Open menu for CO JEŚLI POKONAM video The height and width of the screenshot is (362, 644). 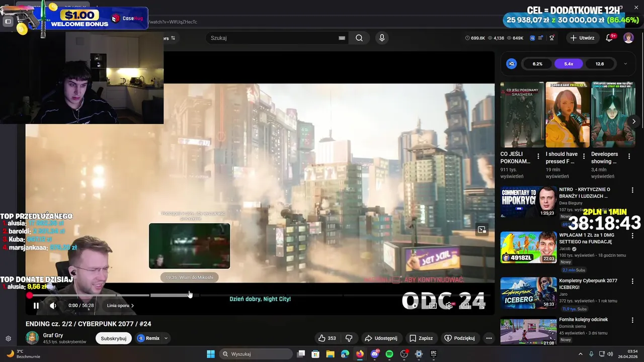[538, 156]
